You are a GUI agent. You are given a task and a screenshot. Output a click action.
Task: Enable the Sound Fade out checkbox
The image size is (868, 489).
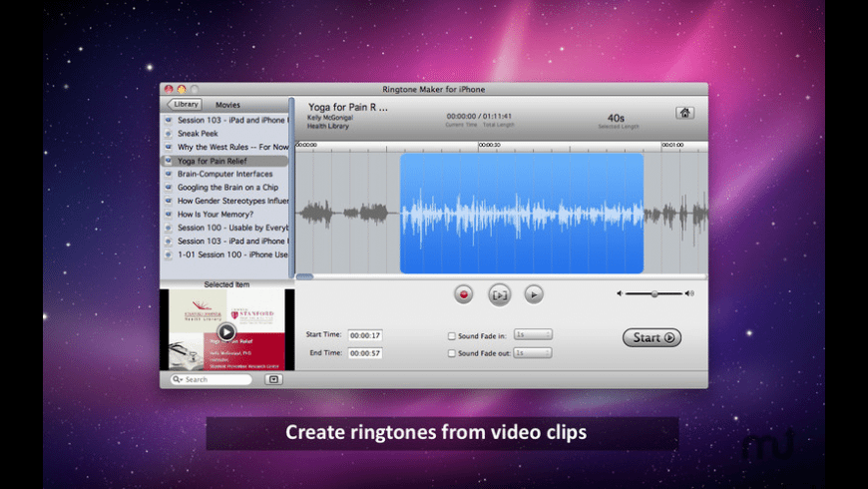[452, 353]
